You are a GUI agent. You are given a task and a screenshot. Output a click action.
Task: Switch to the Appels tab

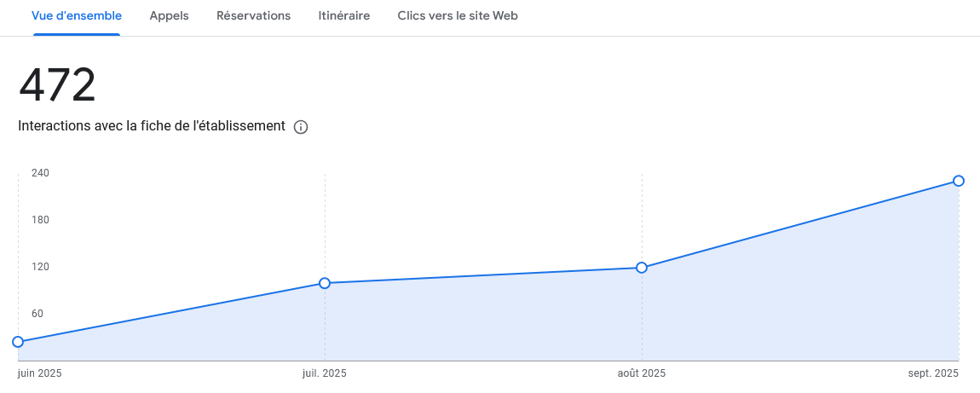(x=169, y=16)
